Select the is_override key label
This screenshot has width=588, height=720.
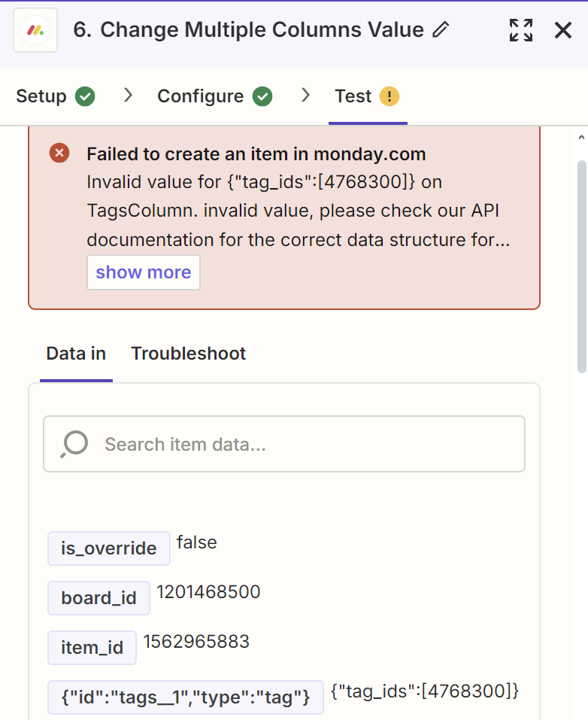(109, 548)
